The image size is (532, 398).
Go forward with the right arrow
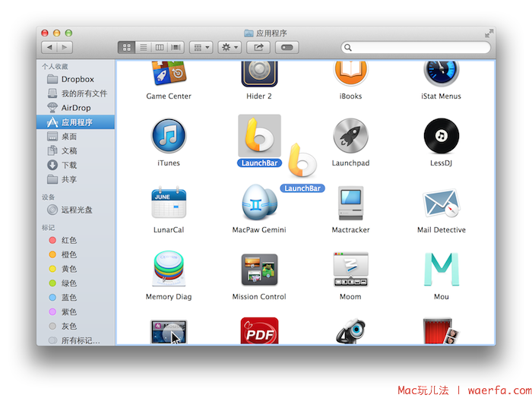(65, 47)
